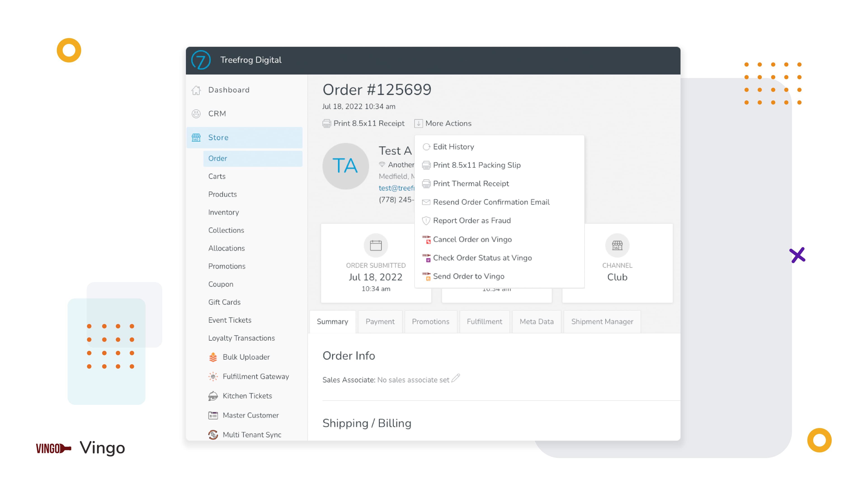The image size is (868, 488).
Task: Click the Order Submitted calendar icon
Action: (376, 245)
